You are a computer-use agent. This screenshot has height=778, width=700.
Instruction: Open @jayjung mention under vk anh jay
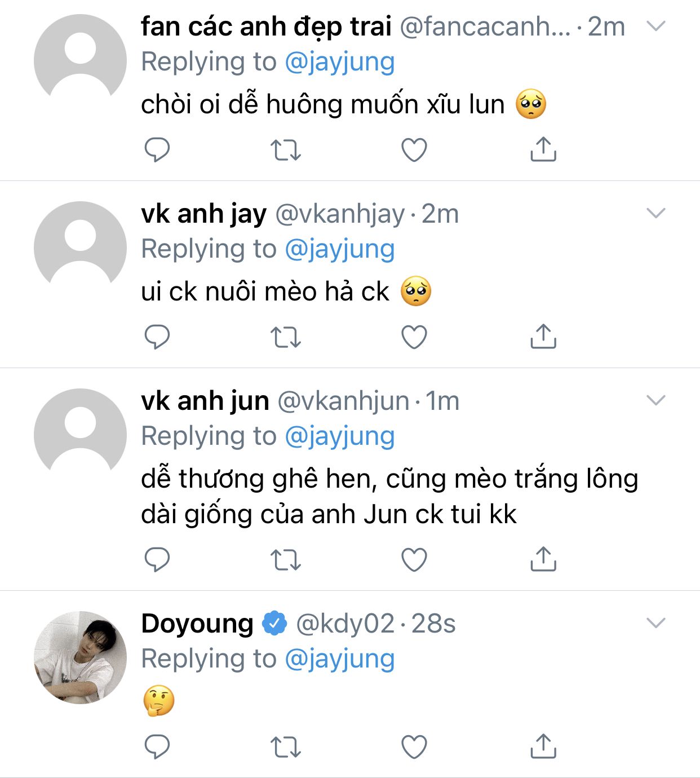pyautogui.click(x=340, y=249)
